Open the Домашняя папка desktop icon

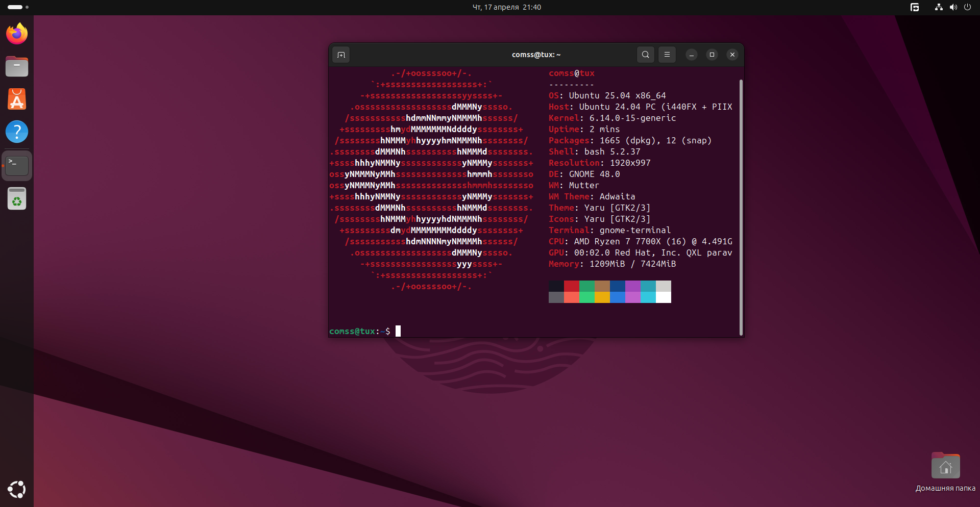click(x=945, y=472)
